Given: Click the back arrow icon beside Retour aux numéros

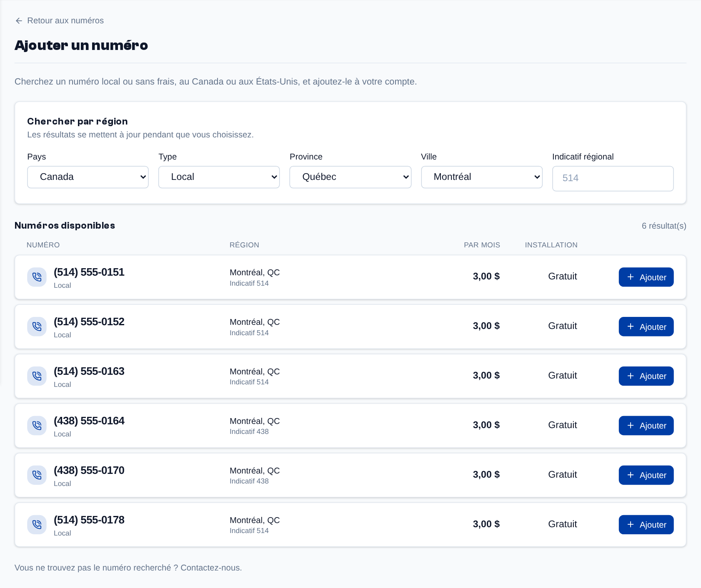Looking at the screenshot, I should (19, 21).
